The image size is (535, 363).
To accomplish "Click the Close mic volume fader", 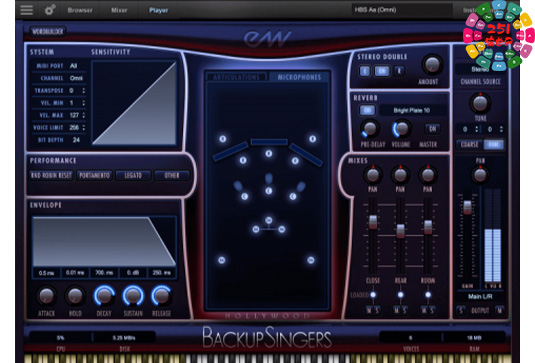I will [373, 222].
